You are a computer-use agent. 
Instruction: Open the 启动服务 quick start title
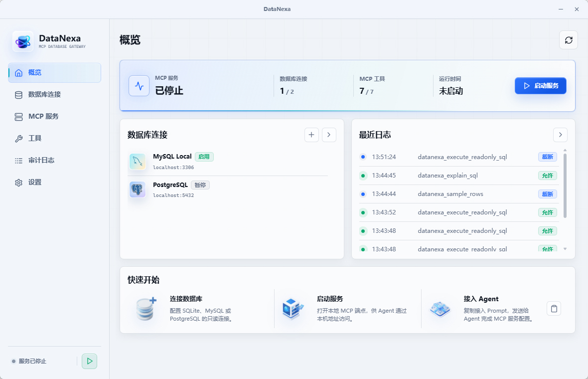[x=330, y=299]
